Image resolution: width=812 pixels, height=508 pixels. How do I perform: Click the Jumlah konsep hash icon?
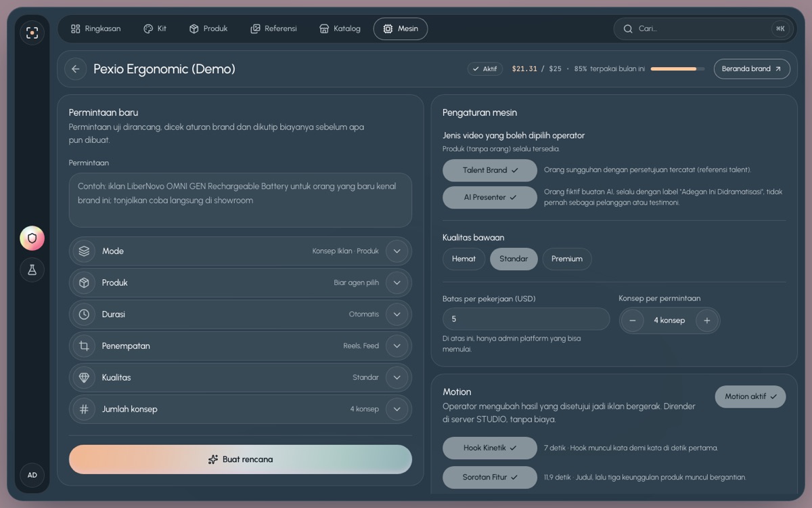(84, 409)
